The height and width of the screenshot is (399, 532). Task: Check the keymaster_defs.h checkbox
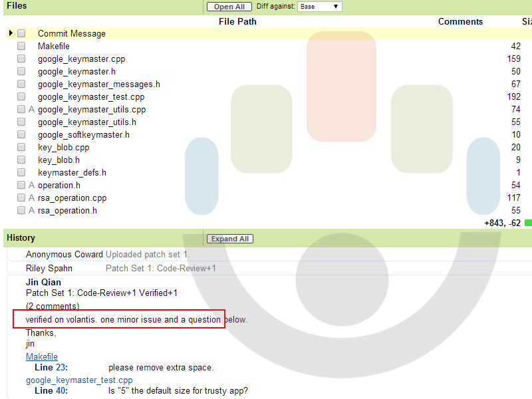(x=21, y=172)
